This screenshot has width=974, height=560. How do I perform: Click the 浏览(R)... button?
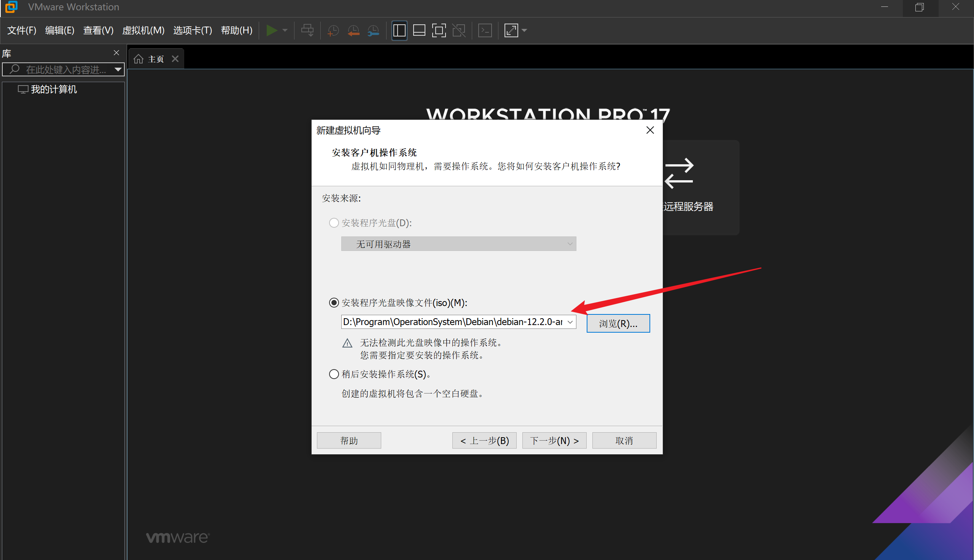click(618, 324)
